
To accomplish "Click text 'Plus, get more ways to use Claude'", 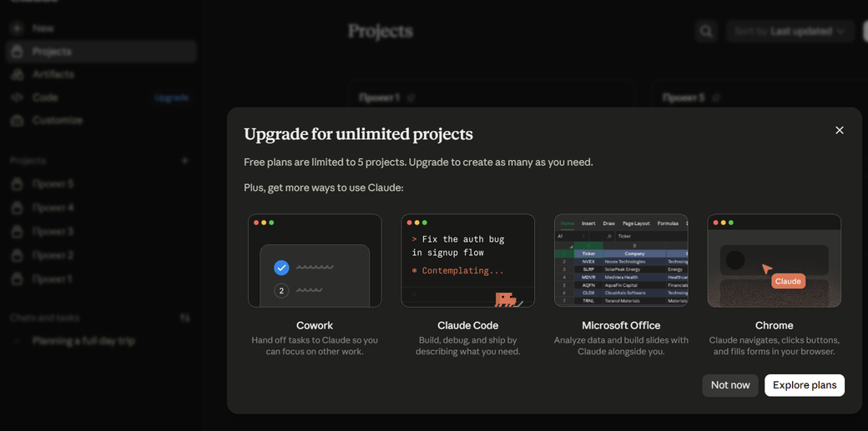I will 323,188.
